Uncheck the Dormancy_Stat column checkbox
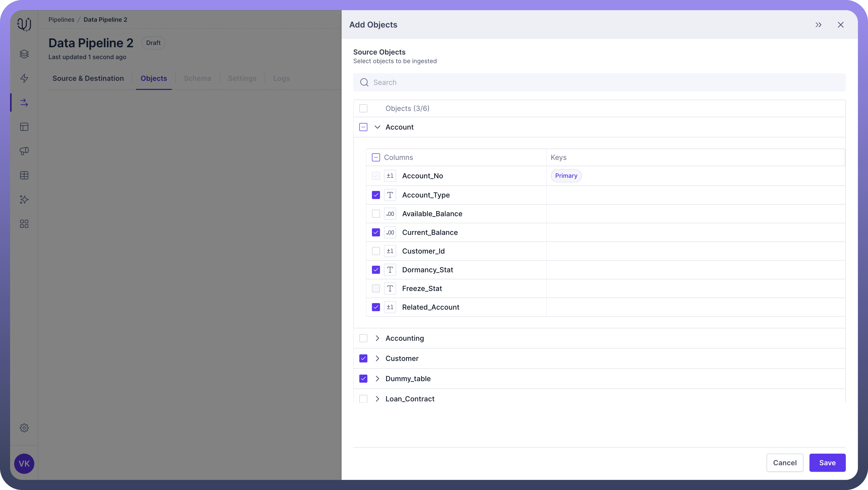The width and height of the screenshot is (868, 490). (376, 270)
